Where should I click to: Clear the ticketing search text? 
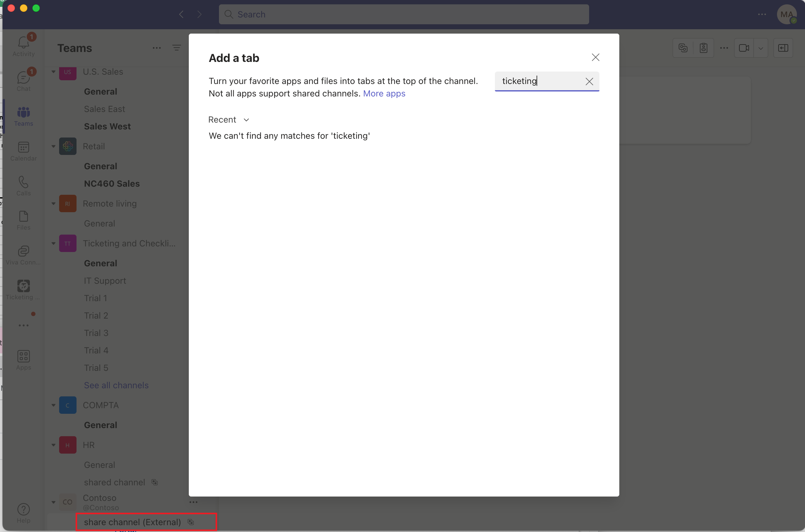click(589, 82)
